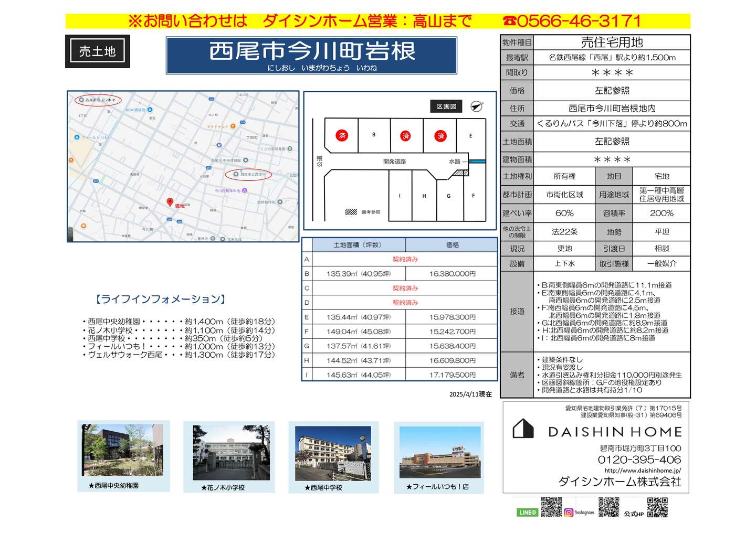Open the 西尾中学校 photo

333,454
